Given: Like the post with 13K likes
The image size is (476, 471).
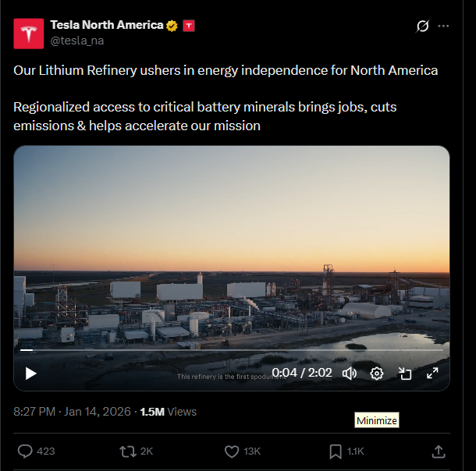Looking at the screenshot, I should 232,451.
